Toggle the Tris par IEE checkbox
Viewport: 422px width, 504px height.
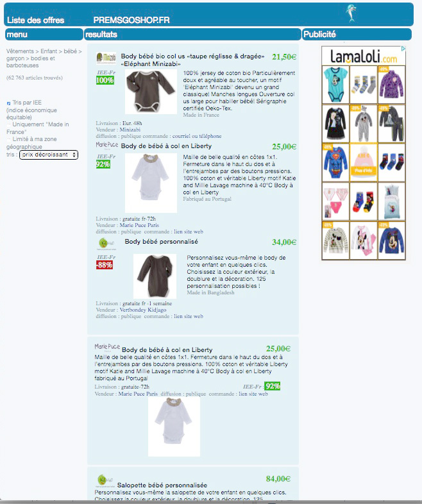(x=9, y=103)
